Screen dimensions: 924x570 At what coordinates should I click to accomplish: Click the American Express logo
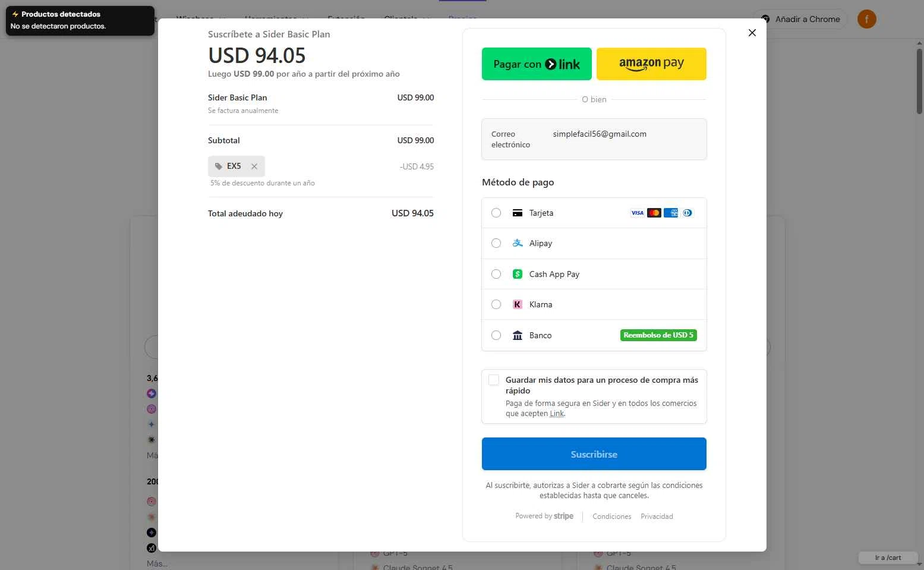point(671,213)
